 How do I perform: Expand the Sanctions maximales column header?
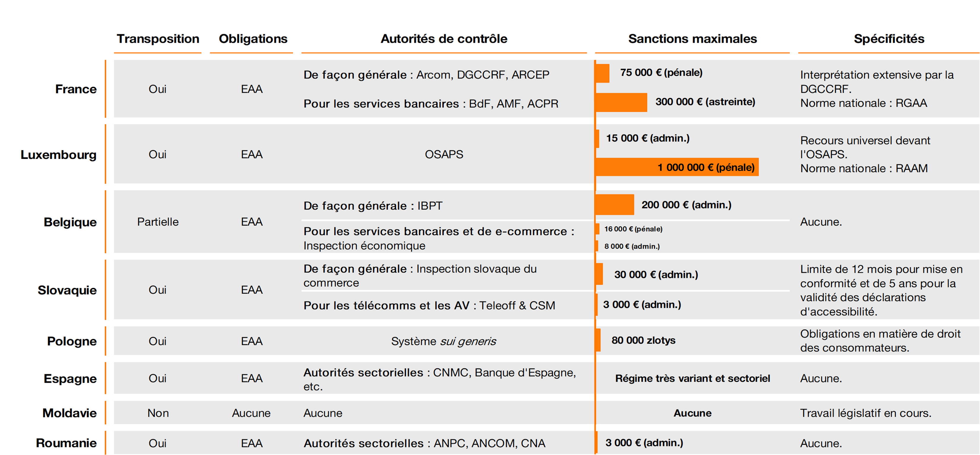point(692,38)
